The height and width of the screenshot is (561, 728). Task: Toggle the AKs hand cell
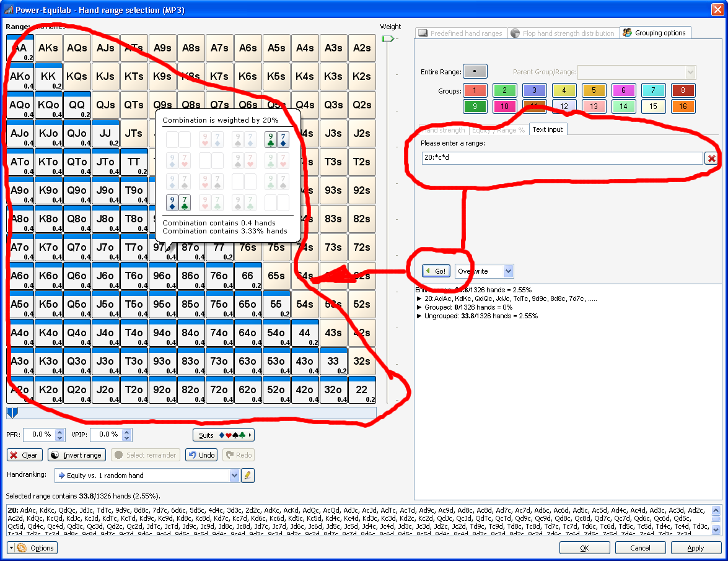point(48,48)
